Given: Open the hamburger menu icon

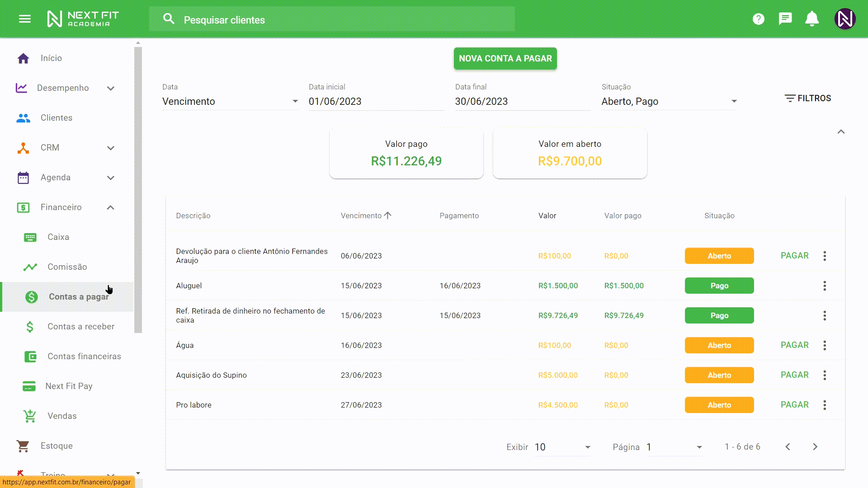Looking at the screenshot, I should pyautogui.click(x=25, y=19).
